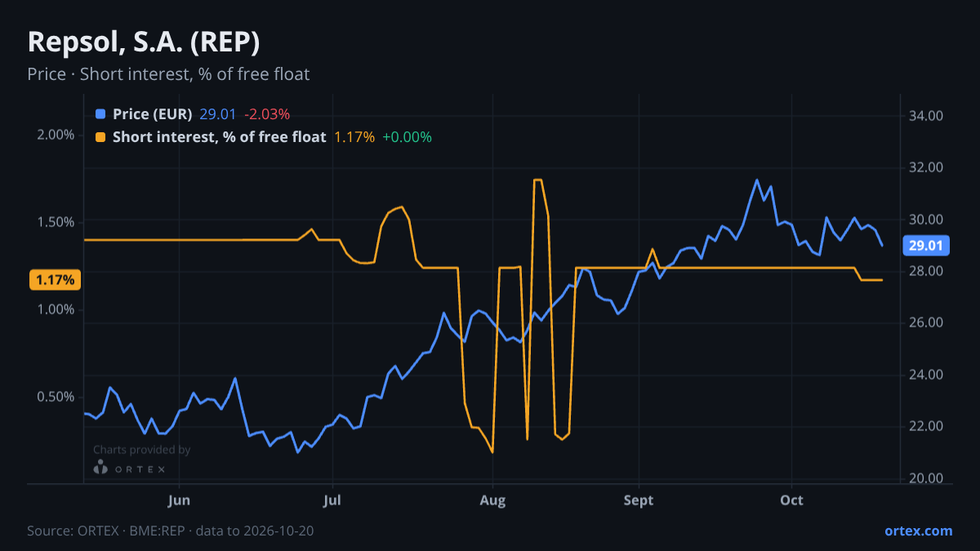Open the ortex.com link

(x=919, y=531)
